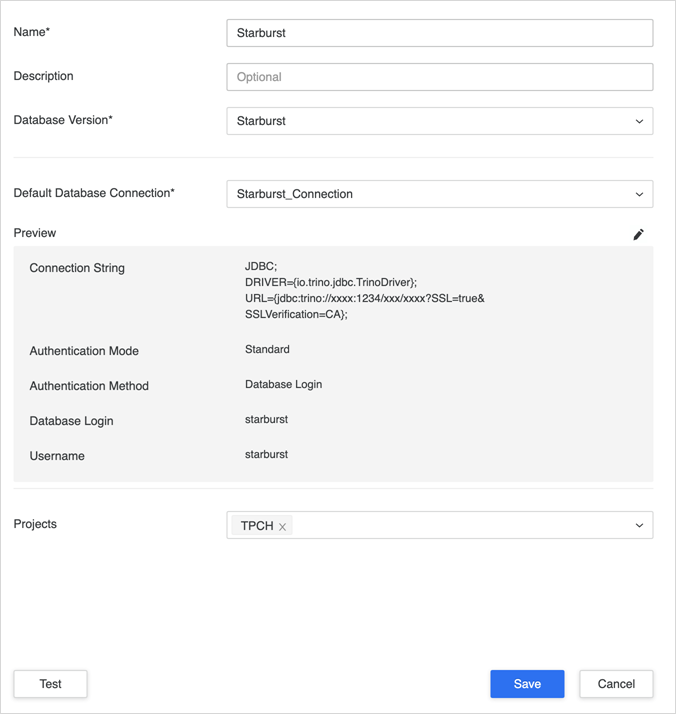Click the pencil edit icon beside Preview

(x=638, y=235)
